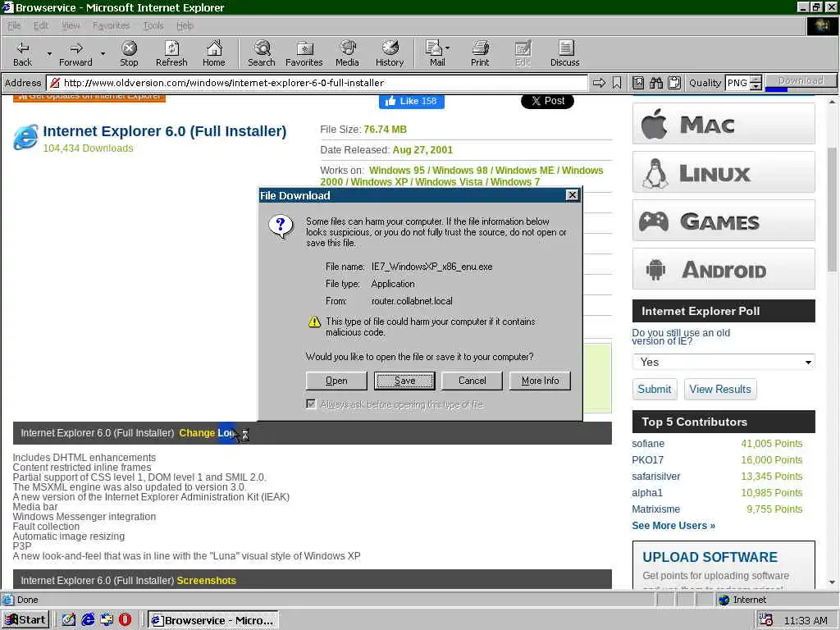Viewport: 840px width, 630px height.
Task: Click the framed bookmark icon before binoculars
Action: click(638, 83)
